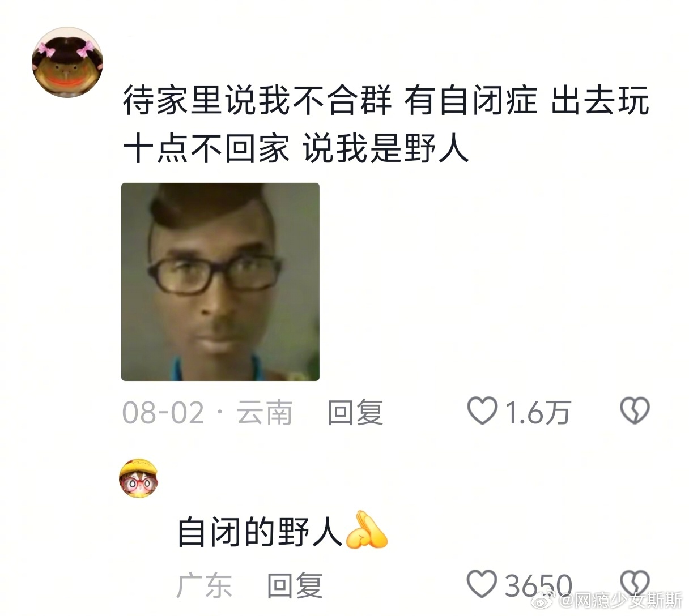Reply to the 云南 comment with 回复
The width and height of the screenshot is (689, 616).
355,413
